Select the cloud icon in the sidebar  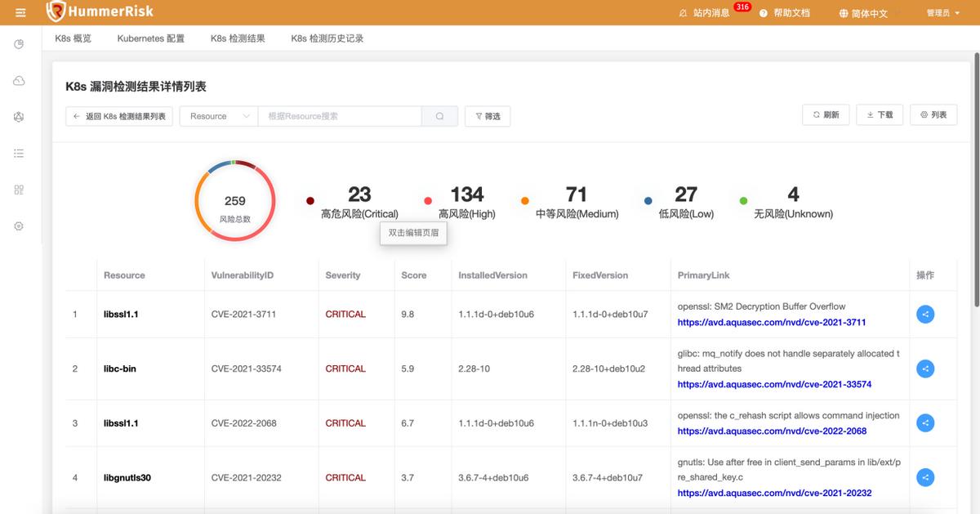(18, 80)
